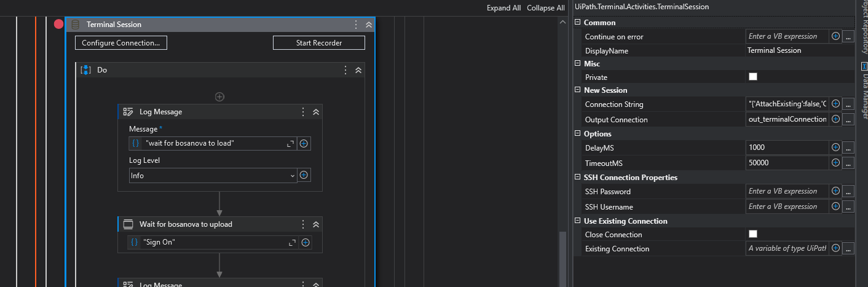868x287 pixels.
Task: Click the braces icon in Message field
Action: (136, 143)
